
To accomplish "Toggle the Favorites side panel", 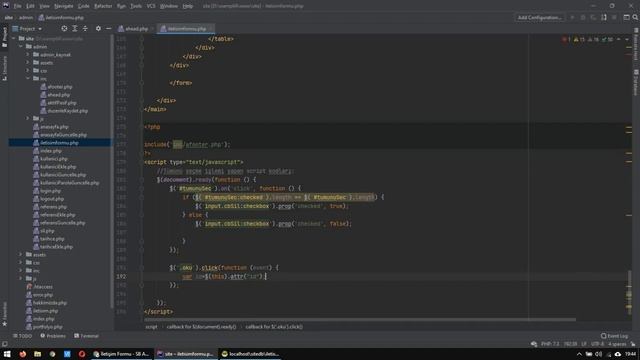I will pyautogui.click(x=4, y=314).
